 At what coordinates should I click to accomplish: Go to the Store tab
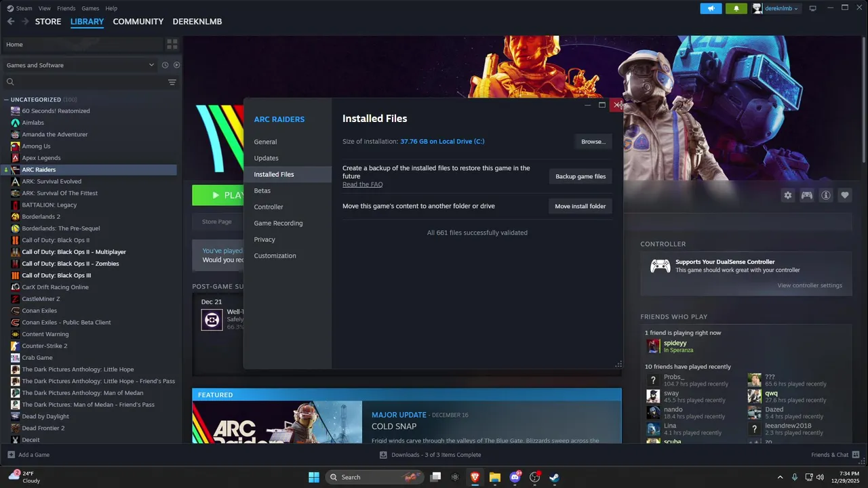48,22
